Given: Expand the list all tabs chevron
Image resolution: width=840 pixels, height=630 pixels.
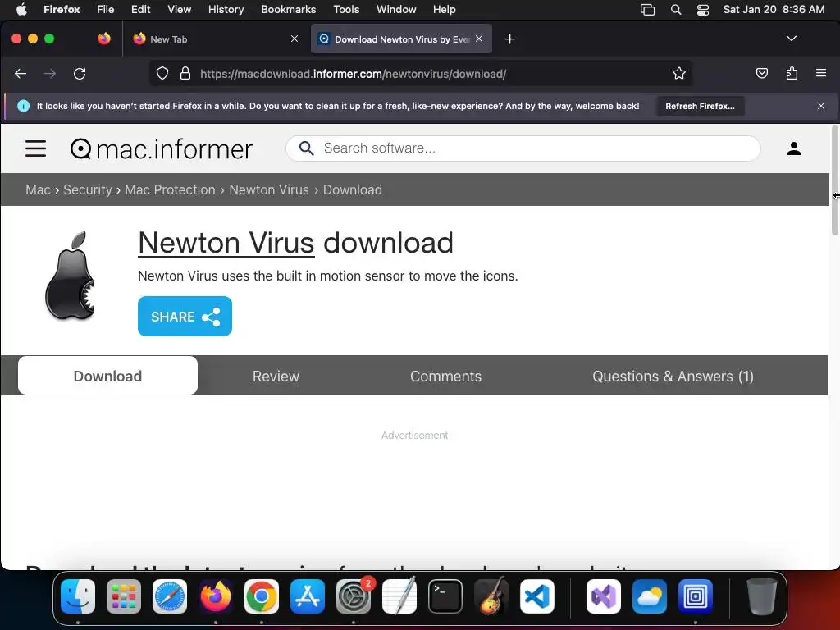Looking at the screenshot, I should pyautogui.click(x=792, y=39).
